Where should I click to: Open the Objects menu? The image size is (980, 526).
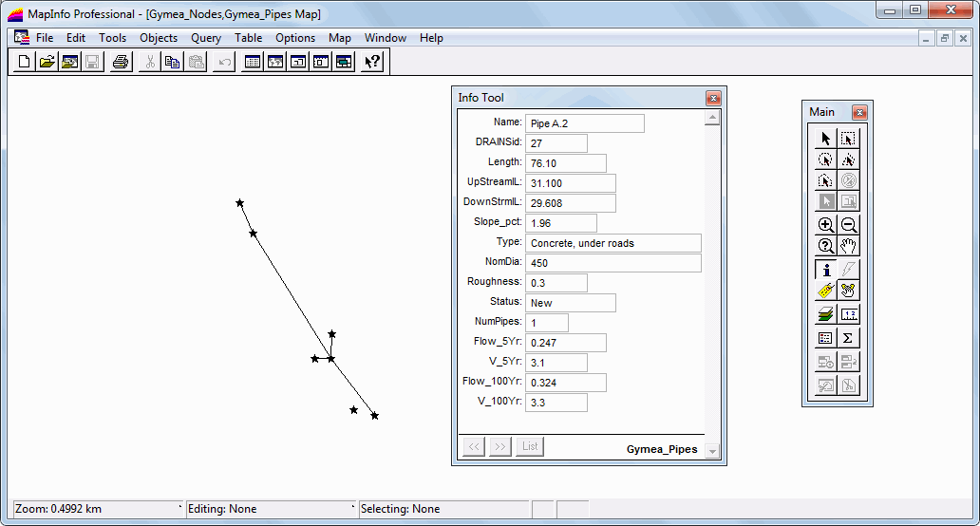159,38
